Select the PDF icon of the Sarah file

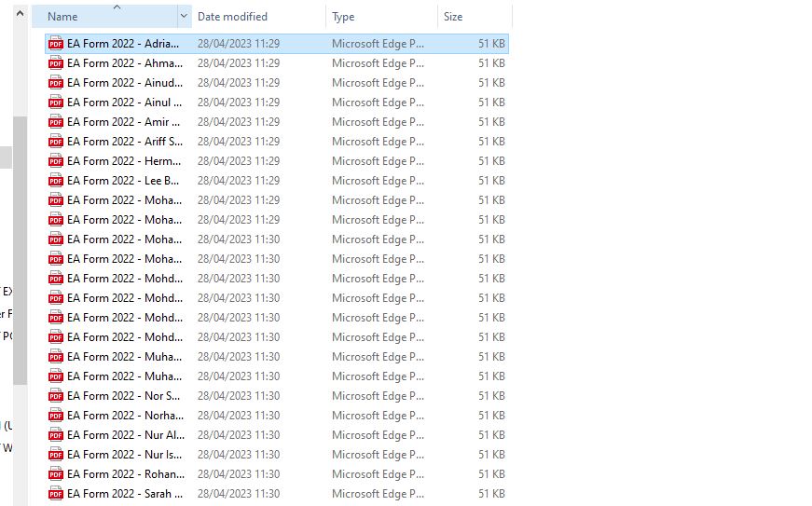pos(56,494)
